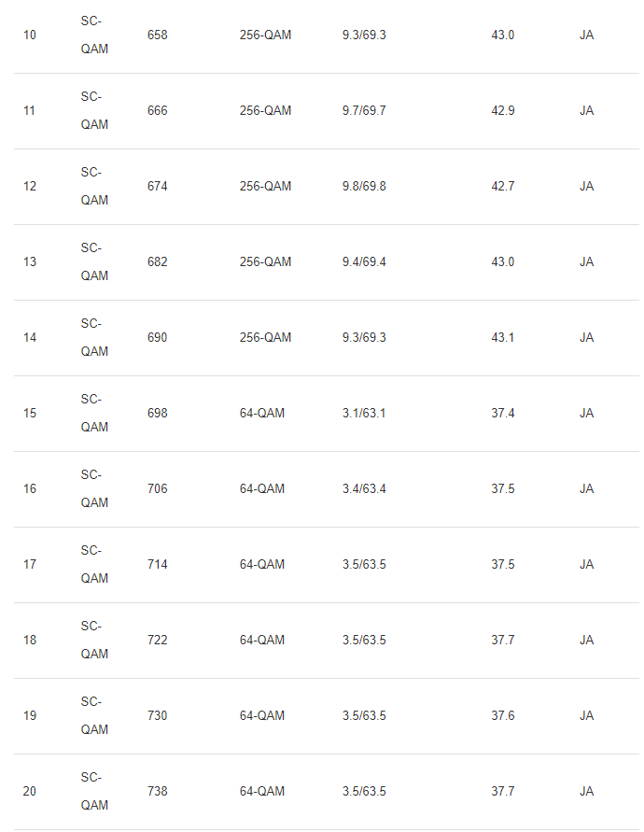Select SNR value 37.6
The image size is (644, 832).
tap(502, 716)
